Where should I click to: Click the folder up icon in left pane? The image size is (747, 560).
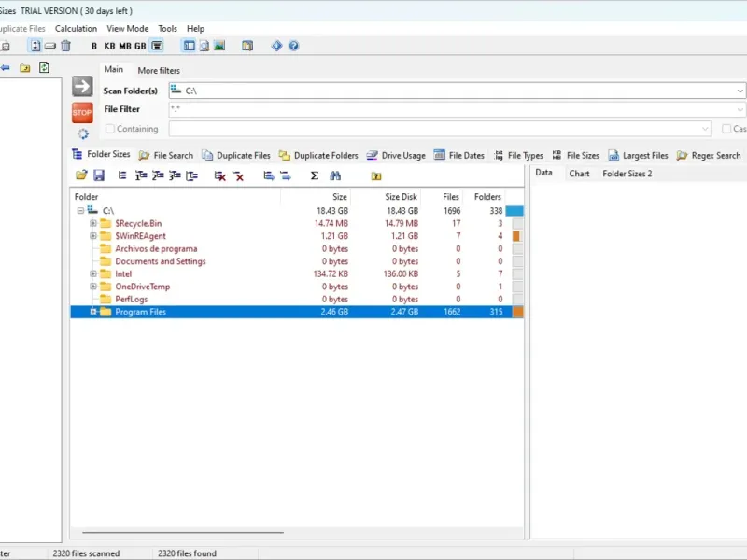(x=25, y=68)
